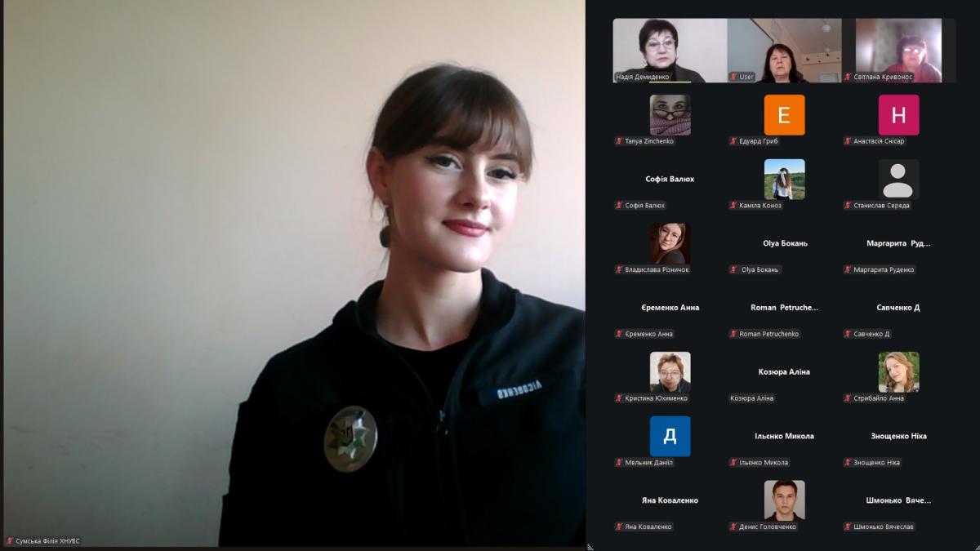
Task: Click the 'Козюра Аліна' small name label
Action: tap(752, 398)
